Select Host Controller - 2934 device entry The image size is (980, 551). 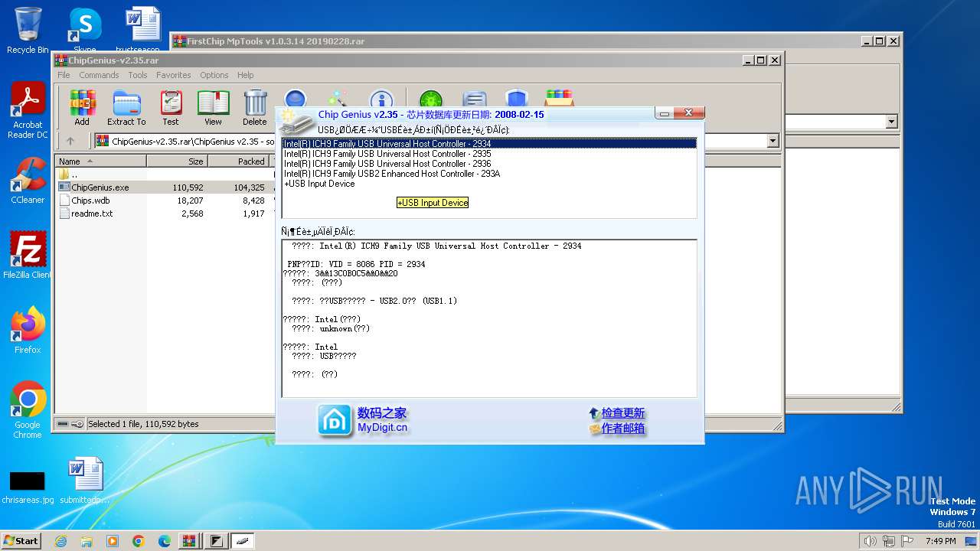[489, 143]
